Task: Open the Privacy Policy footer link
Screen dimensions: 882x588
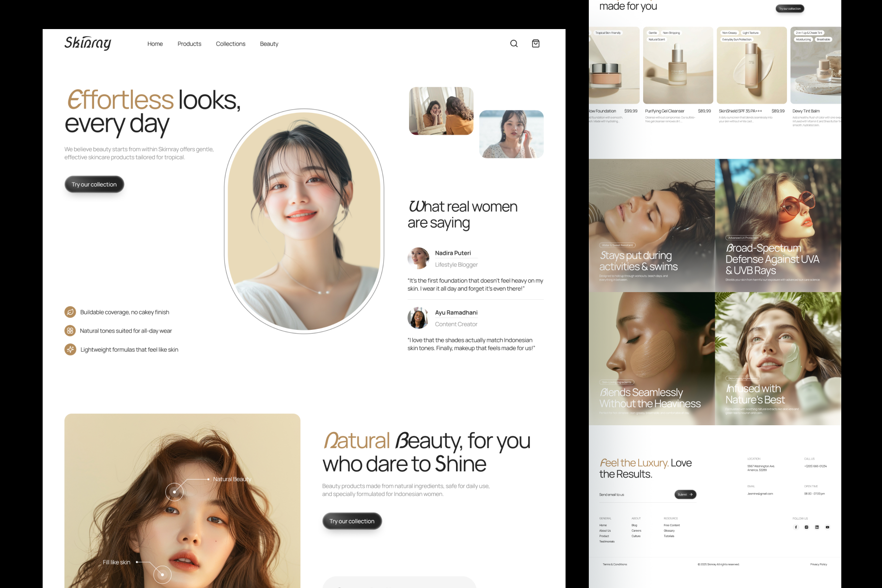Action: 818,564
